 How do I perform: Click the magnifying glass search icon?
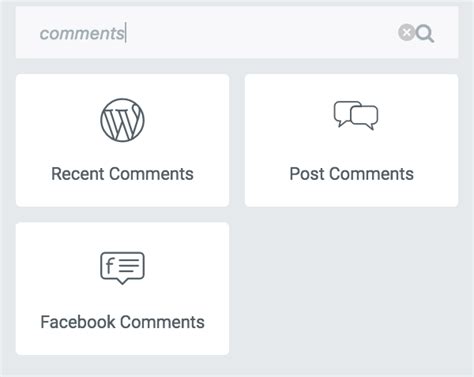point(425,34)
